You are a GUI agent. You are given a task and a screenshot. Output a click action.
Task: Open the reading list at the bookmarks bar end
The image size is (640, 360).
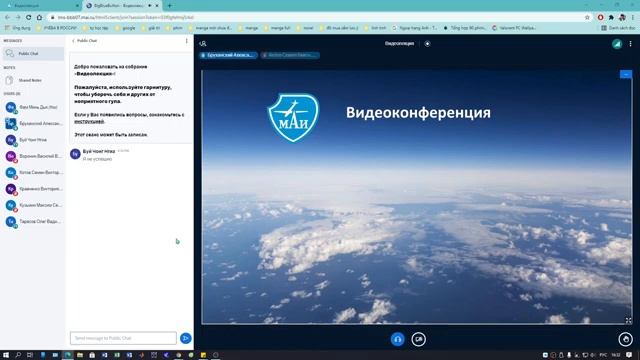pos(618,28)
